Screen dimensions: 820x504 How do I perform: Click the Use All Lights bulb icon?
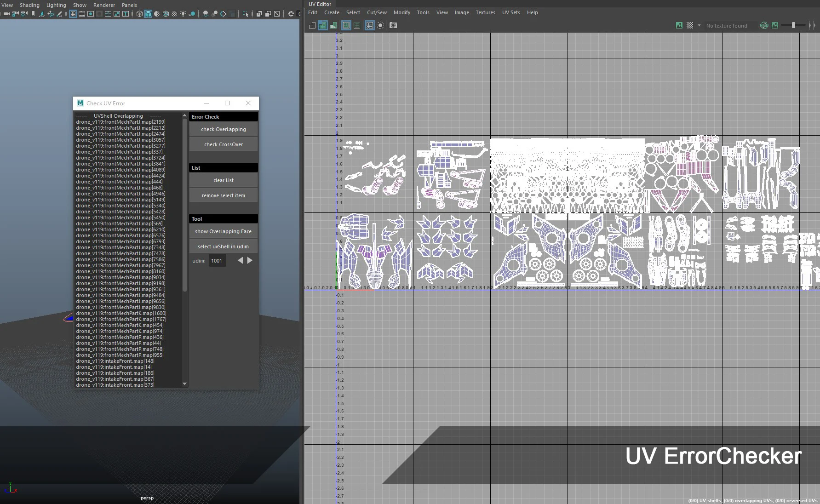(183, 14)
